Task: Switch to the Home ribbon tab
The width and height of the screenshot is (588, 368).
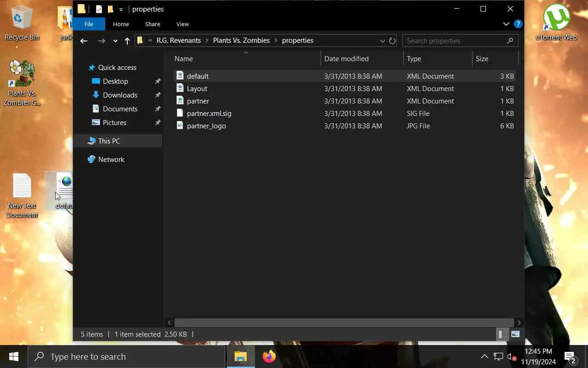Action: (121, 24)
